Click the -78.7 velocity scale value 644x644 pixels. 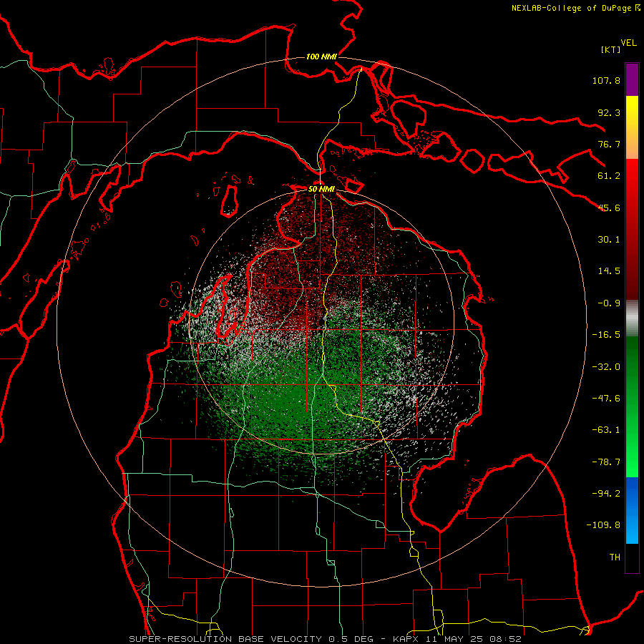(606, 462)
